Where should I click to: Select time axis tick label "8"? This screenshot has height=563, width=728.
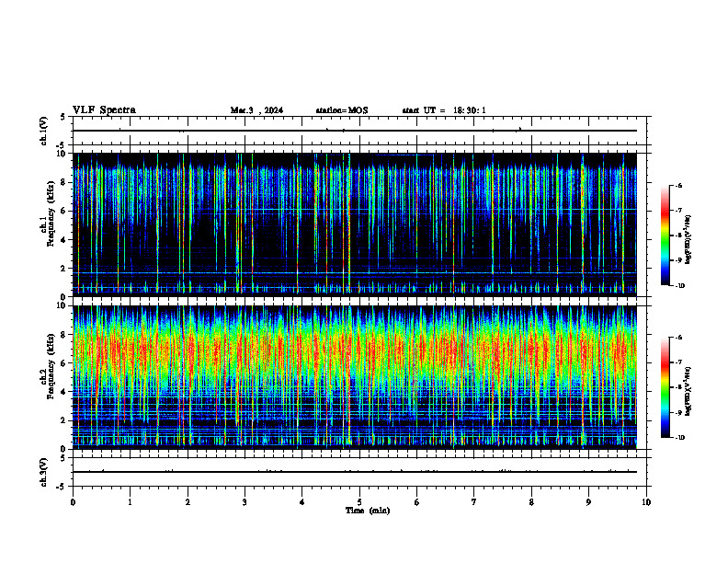point(531,502)
